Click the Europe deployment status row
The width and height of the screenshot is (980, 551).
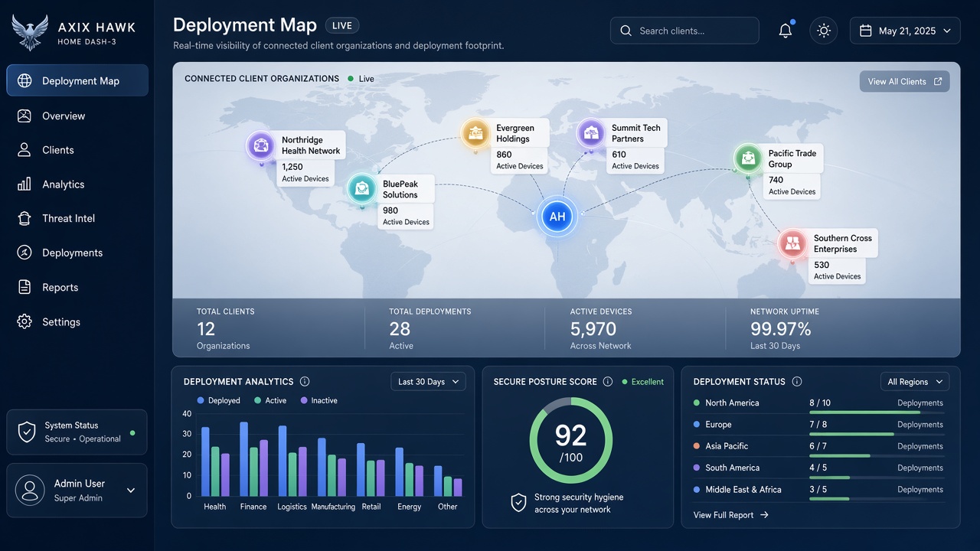[818, 427]
